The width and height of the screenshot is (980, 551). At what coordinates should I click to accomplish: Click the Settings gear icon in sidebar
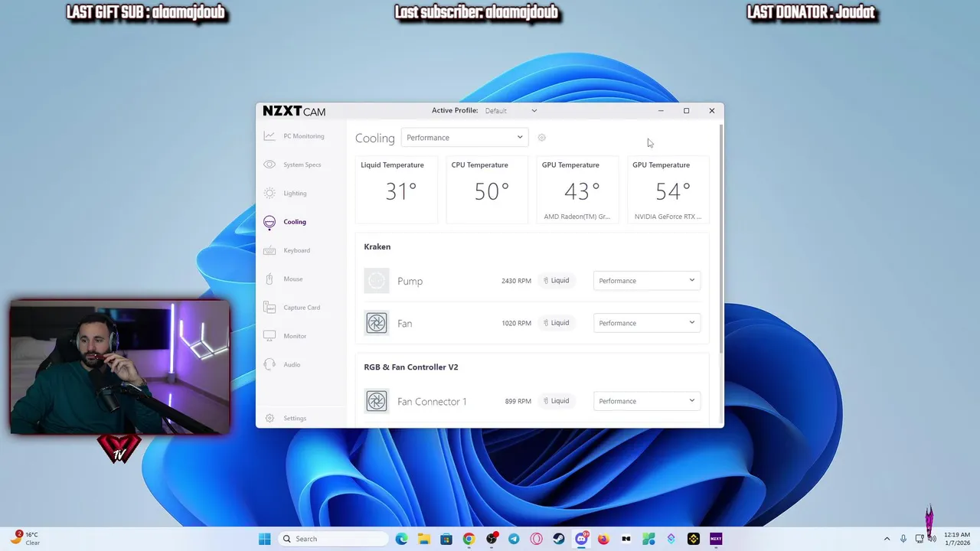pos(269,419)
